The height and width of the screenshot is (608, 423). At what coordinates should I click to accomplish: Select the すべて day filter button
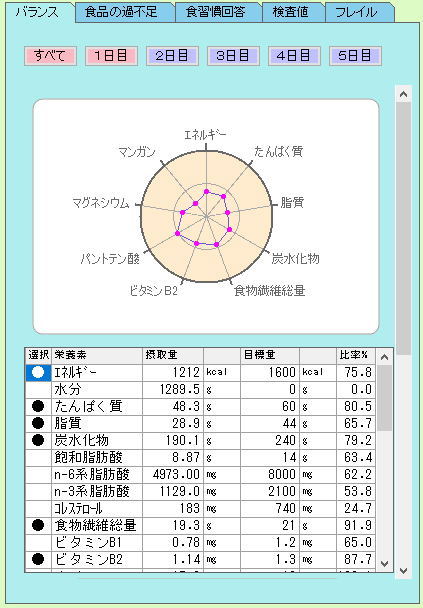pos(50,56)
